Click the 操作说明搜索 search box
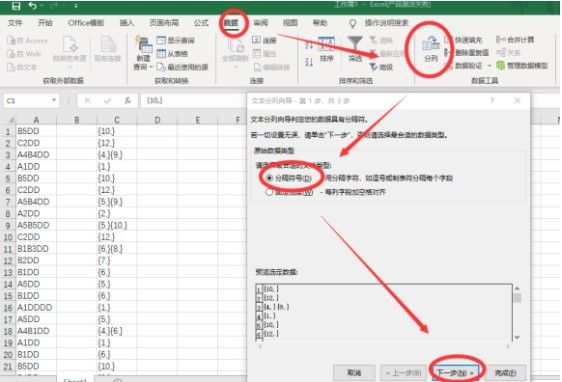This screenshot has width=562, height=382. coord(386,23)
